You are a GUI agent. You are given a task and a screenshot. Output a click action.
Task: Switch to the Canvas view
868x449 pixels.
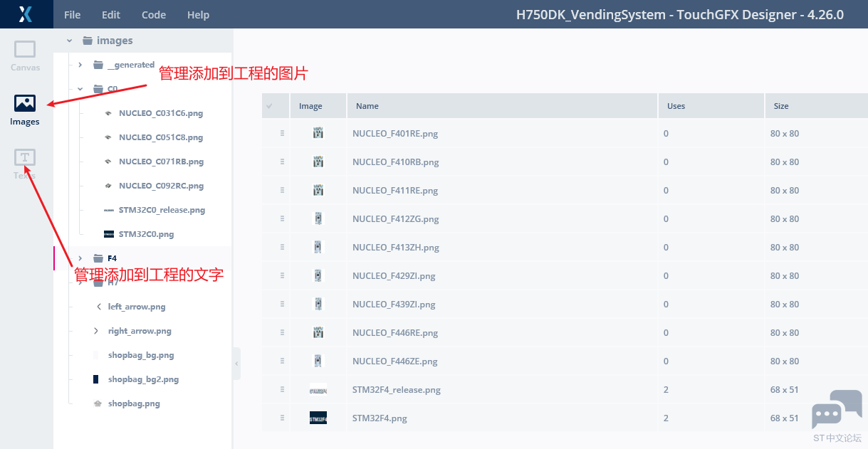[x=25, y=56]
